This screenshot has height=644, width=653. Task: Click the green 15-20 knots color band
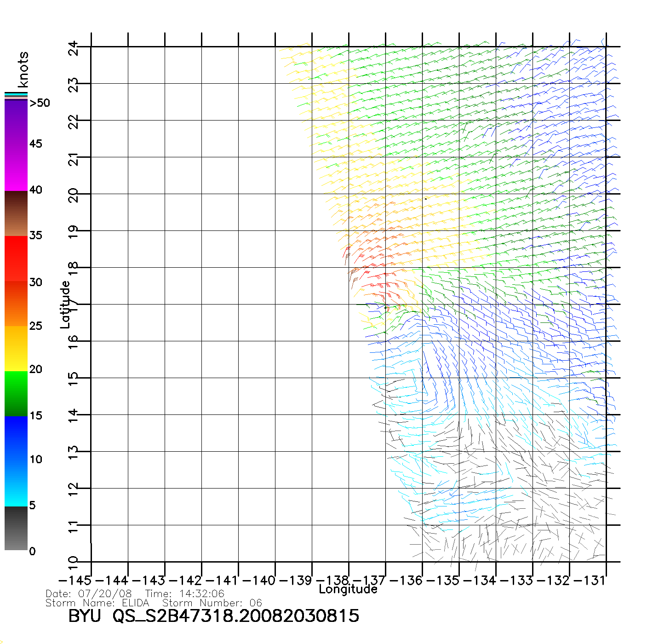point(16,393)
